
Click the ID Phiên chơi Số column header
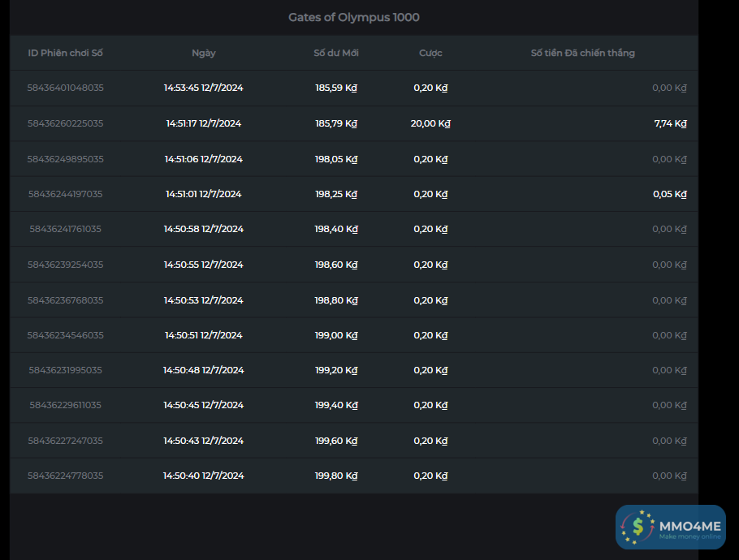66,53
